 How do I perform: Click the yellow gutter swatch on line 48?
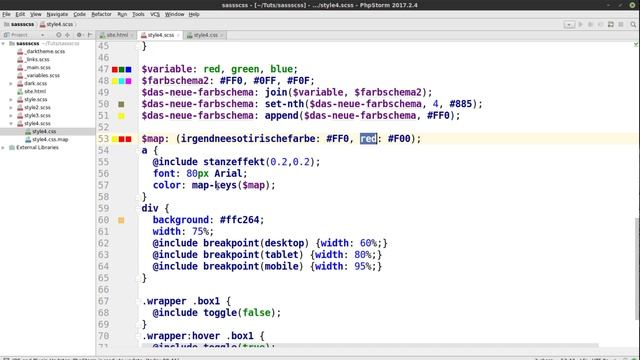coord(115,81)
